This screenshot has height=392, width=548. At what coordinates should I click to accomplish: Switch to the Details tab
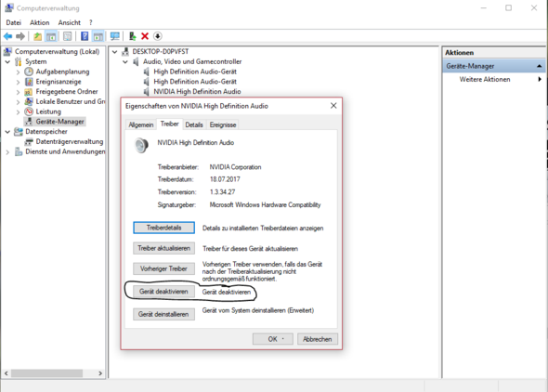194,124
